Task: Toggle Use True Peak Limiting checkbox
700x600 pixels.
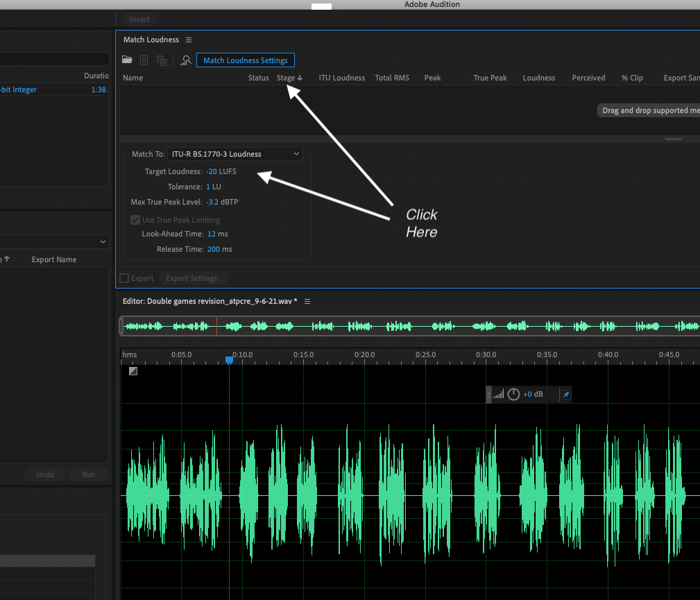Action: coord(135,220)
